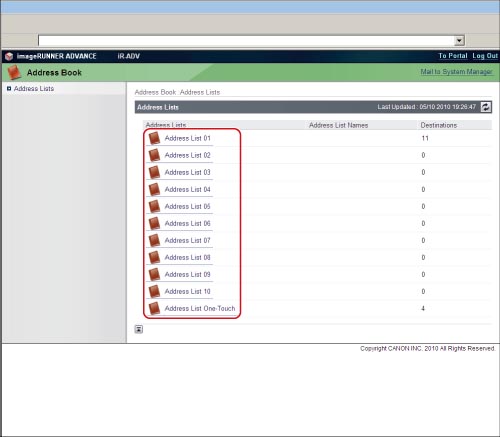Click the Address Book header book icon
The height and width of the screenshot is (437, 500).
coord(14,72)
